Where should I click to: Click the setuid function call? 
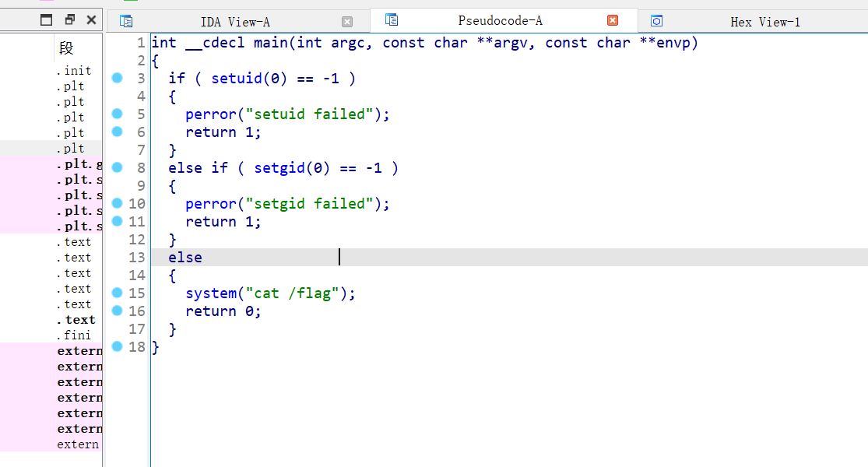236,79
